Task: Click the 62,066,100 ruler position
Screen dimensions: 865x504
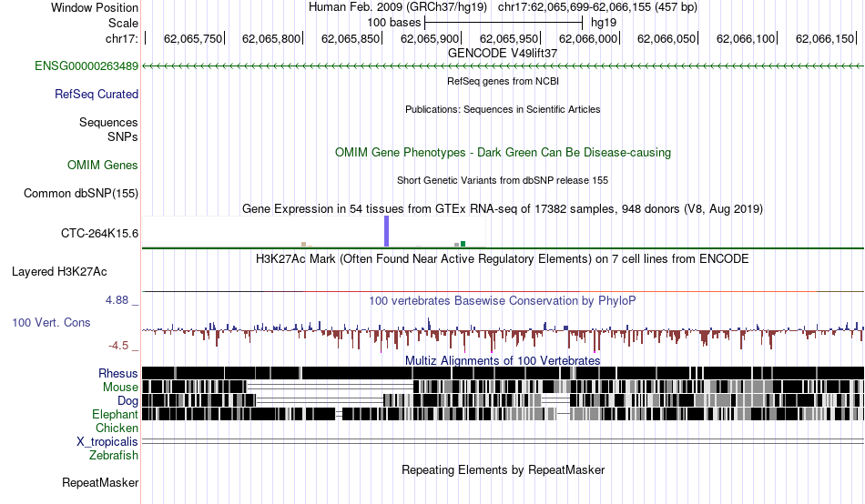Action: 746,38
